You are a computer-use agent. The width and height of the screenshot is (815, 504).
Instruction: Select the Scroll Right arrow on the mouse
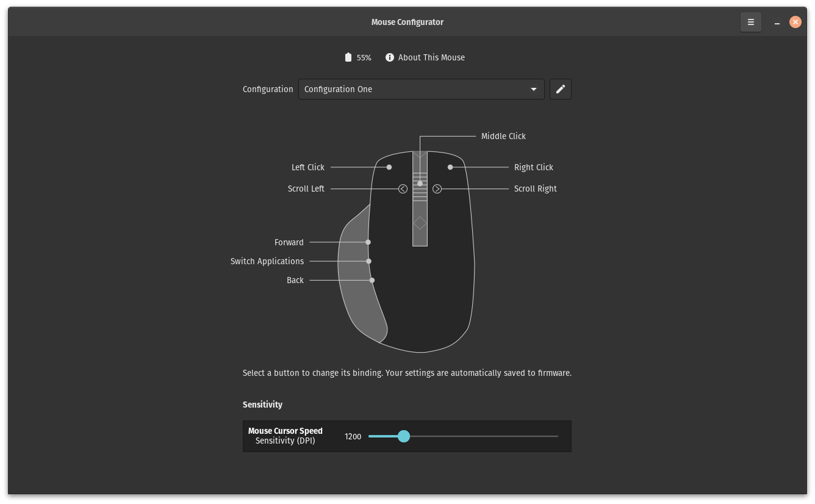point(437,189)
